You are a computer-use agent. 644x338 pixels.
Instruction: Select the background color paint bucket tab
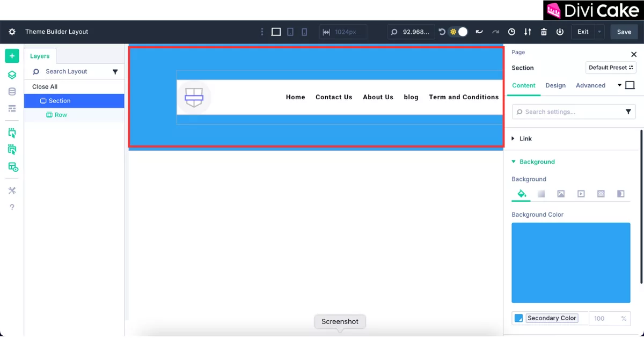point(521,194)
